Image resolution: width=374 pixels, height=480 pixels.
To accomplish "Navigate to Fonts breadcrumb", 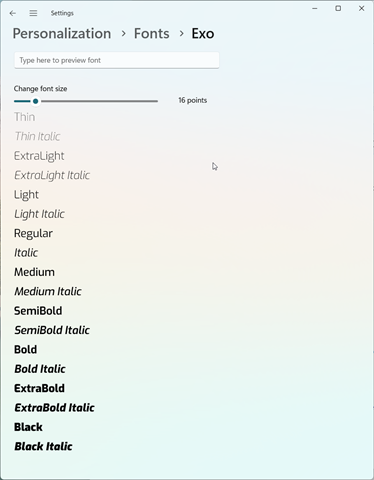I will 152,34.
